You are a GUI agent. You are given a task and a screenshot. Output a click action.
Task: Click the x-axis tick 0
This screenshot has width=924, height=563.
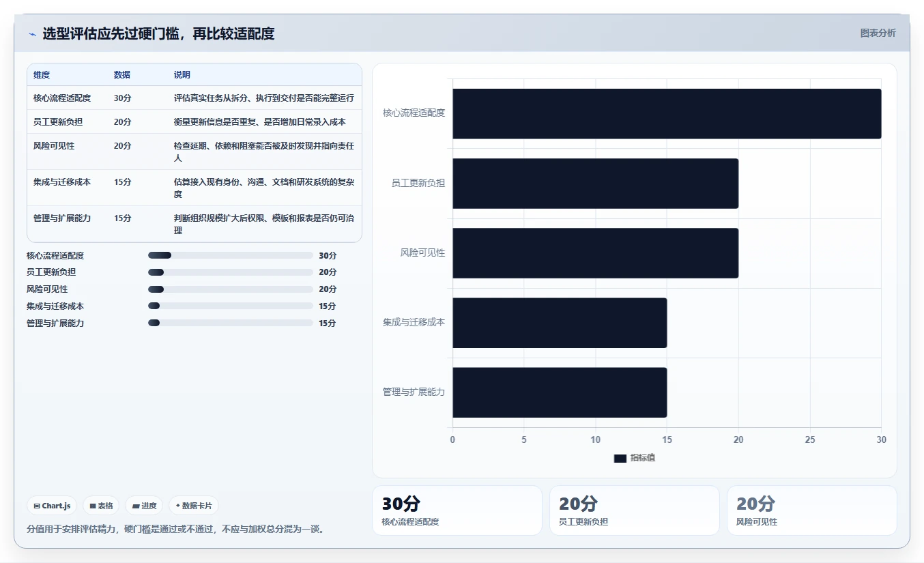click(x=452, y=439)
